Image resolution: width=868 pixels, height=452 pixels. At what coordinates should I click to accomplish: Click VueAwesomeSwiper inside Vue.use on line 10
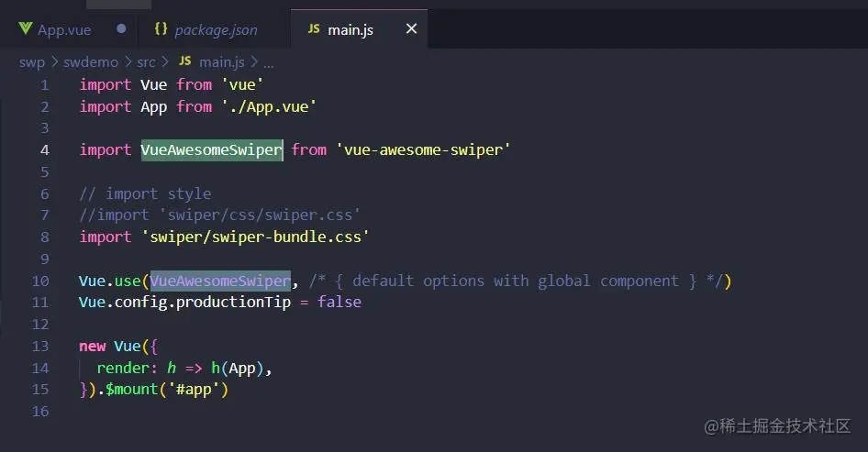[x=220, y=281]
